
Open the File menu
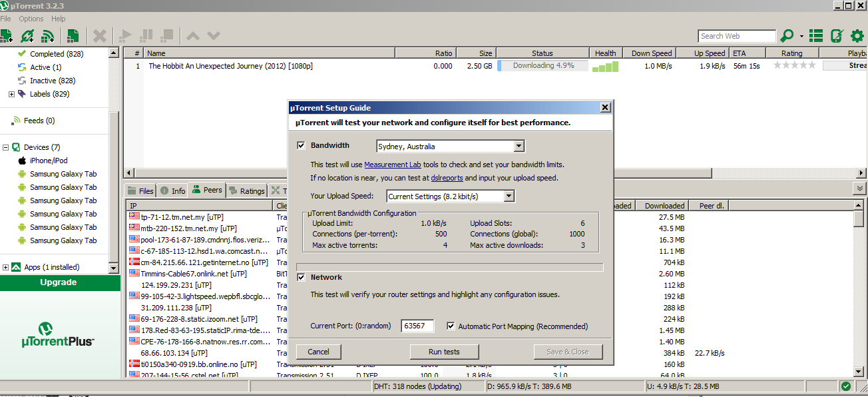click(5, 19)
